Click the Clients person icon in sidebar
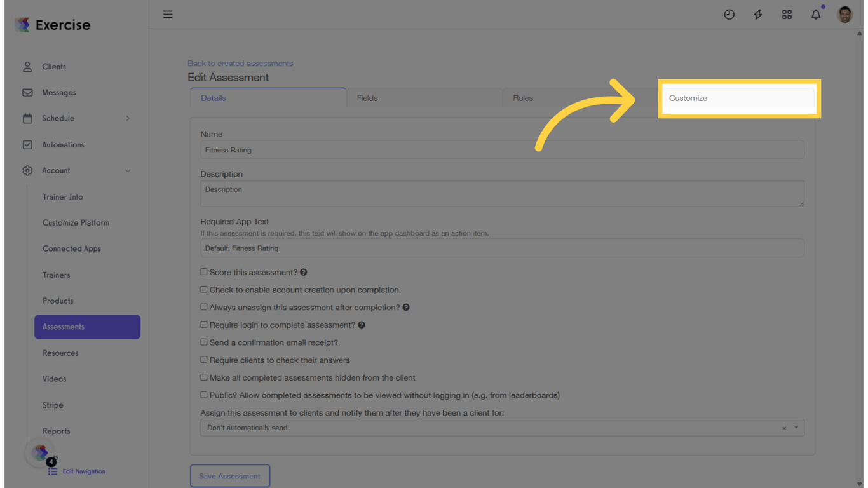The height and width of the screenshot is (488, 868). [x=27, y=66]
